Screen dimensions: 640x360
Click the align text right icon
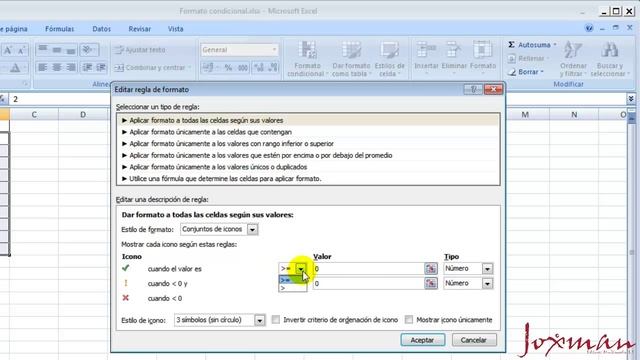(x=71, y=67)
